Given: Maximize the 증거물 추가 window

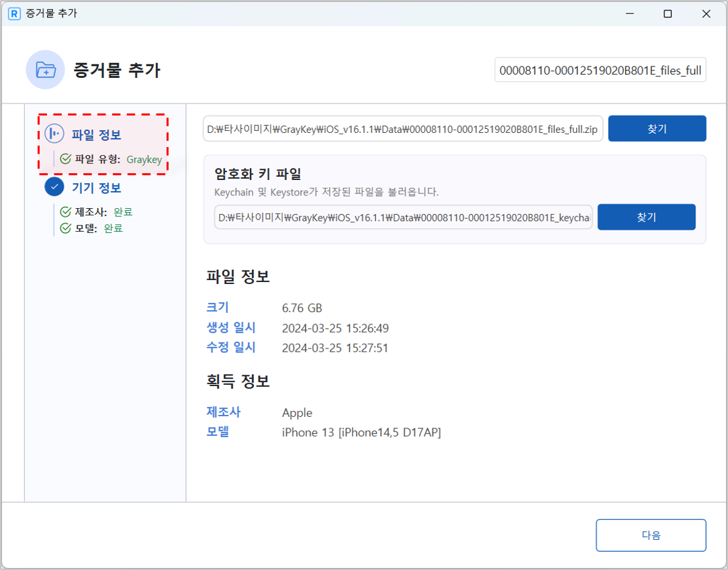Looking at the screenshot, I should tap(668, 13).
